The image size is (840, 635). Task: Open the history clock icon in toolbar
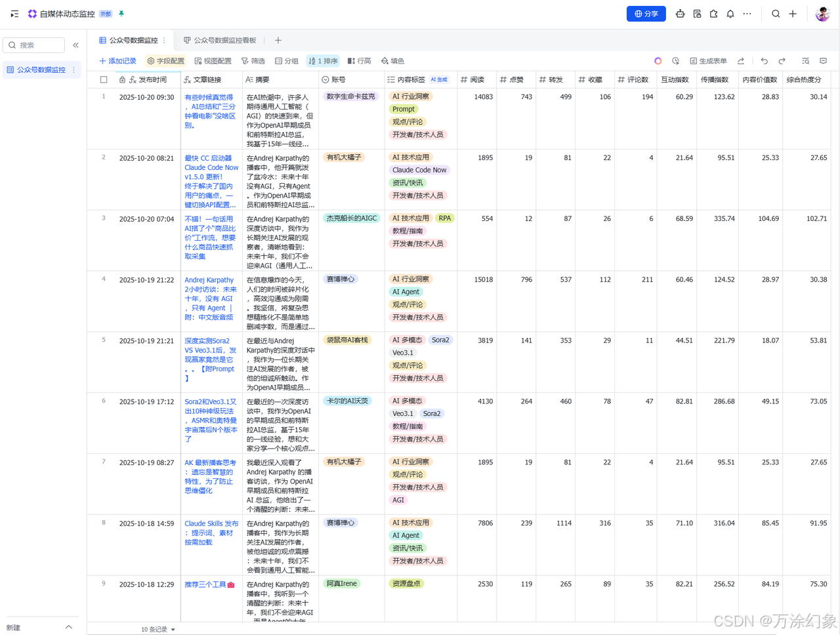tap(675, 61)
